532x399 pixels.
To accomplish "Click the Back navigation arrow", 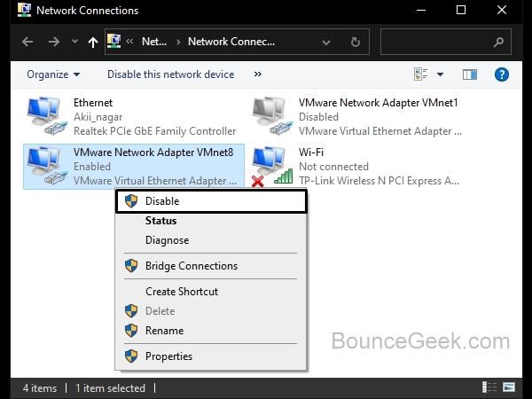I will (27, 42).
